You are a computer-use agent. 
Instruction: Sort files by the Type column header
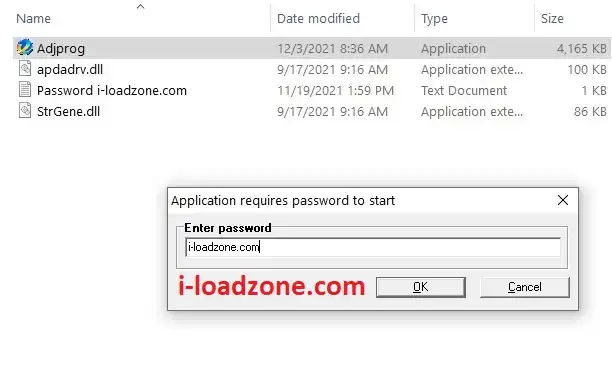tap(434, 18)
